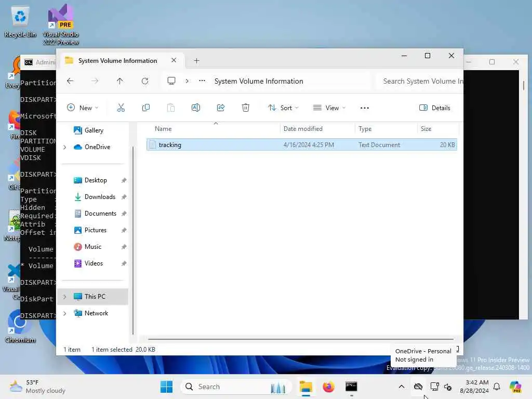Click the PC monitor icon in address bar
Viewport: 532px width, 399px height.
click(x=171, y=81)
